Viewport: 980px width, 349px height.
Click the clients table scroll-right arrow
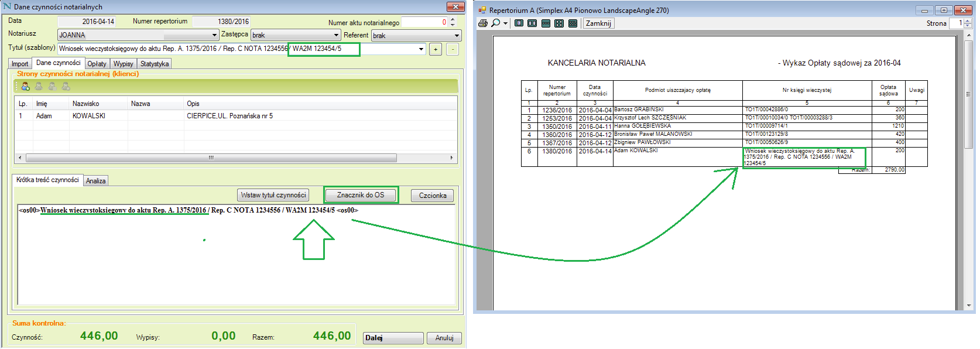coord(451,158)
